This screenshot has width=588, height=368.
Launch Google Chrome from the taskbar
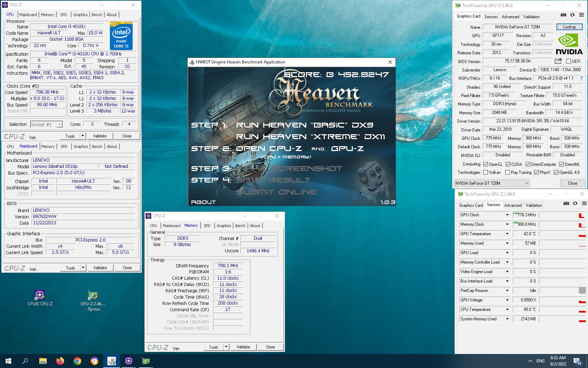pyautogui.click(x=77, y=361)
